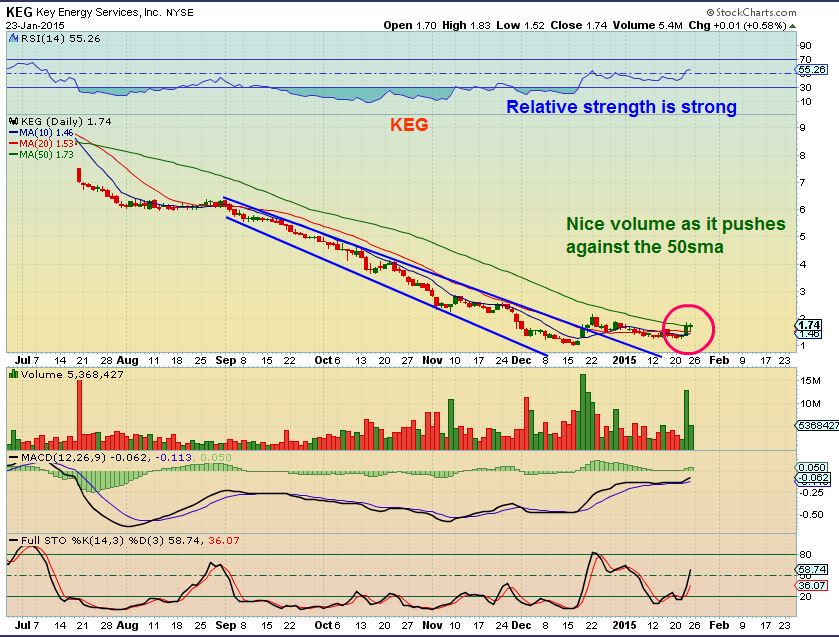Screen dimensions: 839x637
Task: Click the red MA(20) legend line marker
Action: point(14,143)
